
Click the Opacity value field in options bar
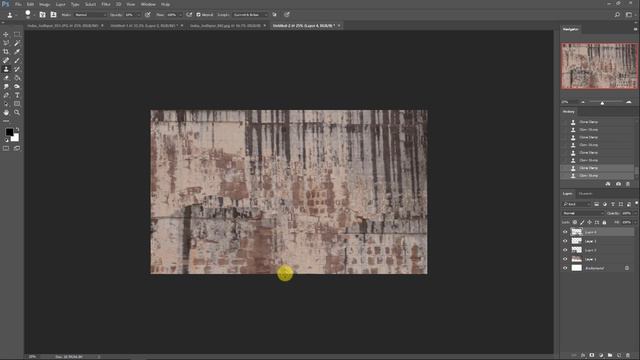click(x=129, y=15)
